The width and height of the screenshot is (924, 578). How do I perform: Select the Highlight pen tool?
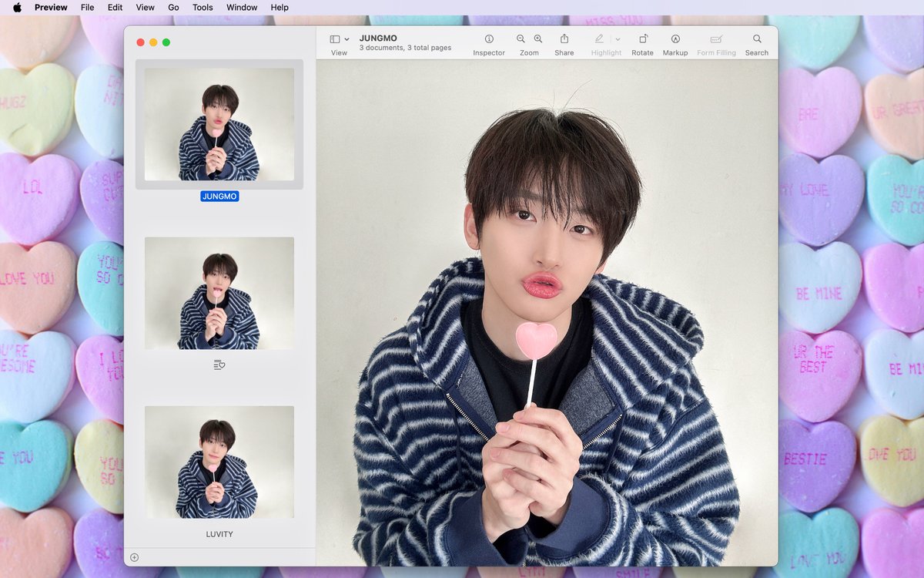[x=599, y=39]
